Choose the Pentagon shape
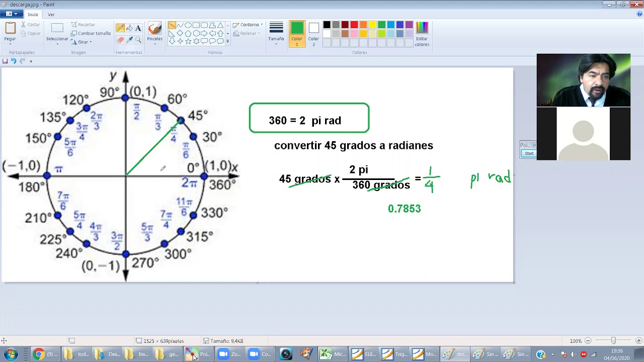Screen dimensions: 644x362 point(188,33)
